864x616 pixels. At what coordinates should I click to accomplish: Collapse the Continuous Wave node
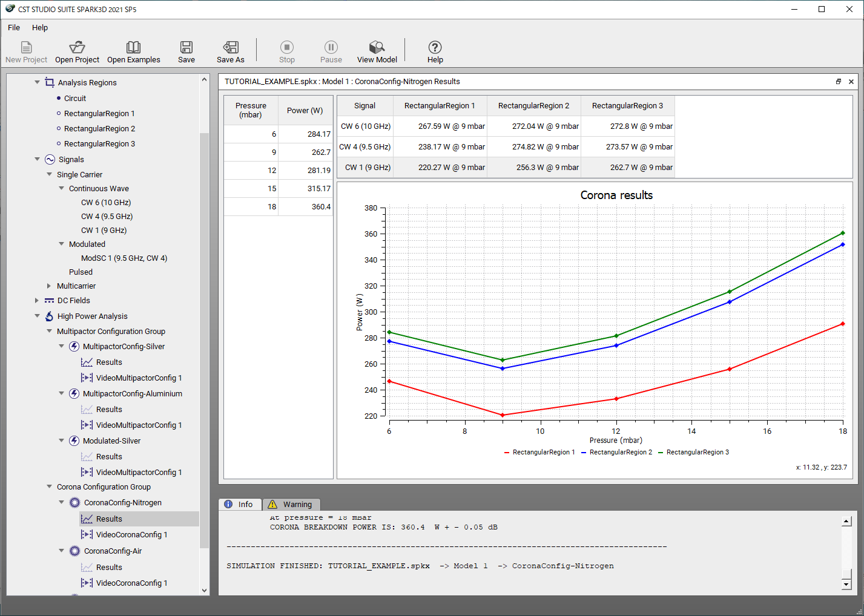61,188
